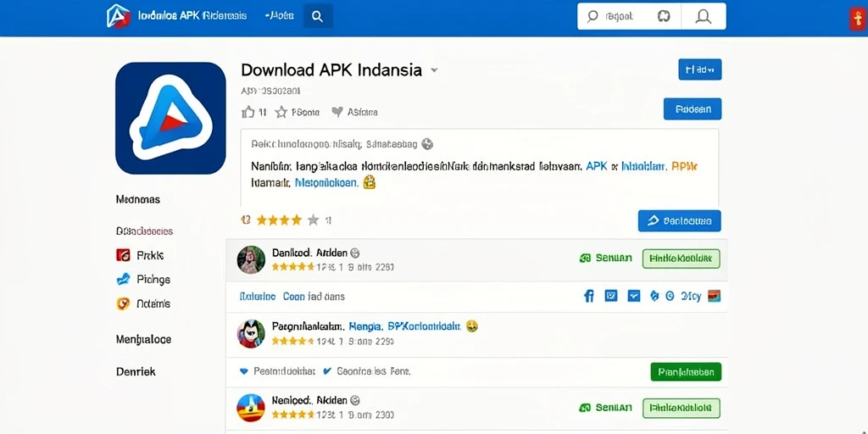Click the overall star rating next to 42
Screen dimensions: 868x434
point(288,220)
